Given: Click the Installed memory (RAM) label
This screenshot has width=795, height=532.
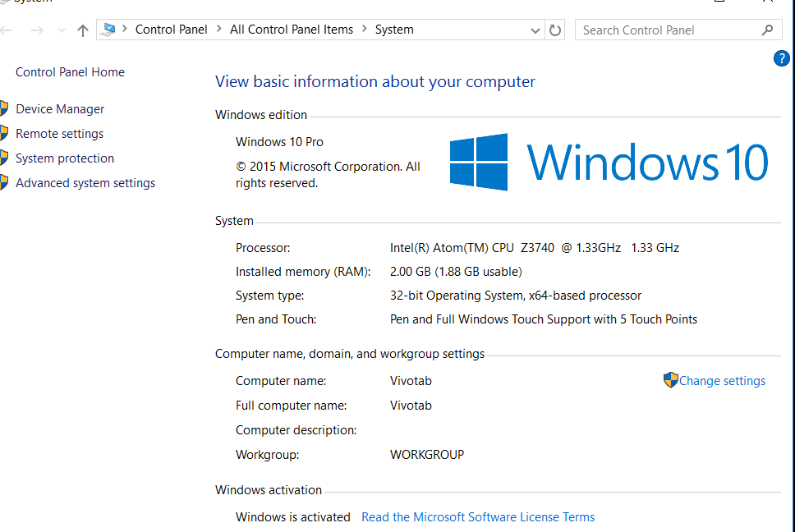Looking at the screenshot, I should point(303,272).
